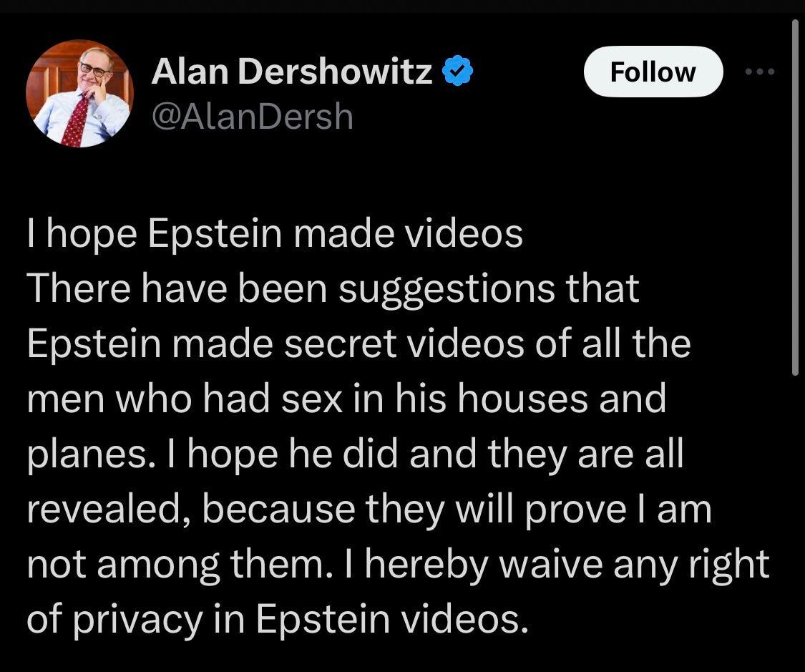The image size is (805, 672).
Task: Click the vertical scrollbar thumb on right
Action: (795, 198)
